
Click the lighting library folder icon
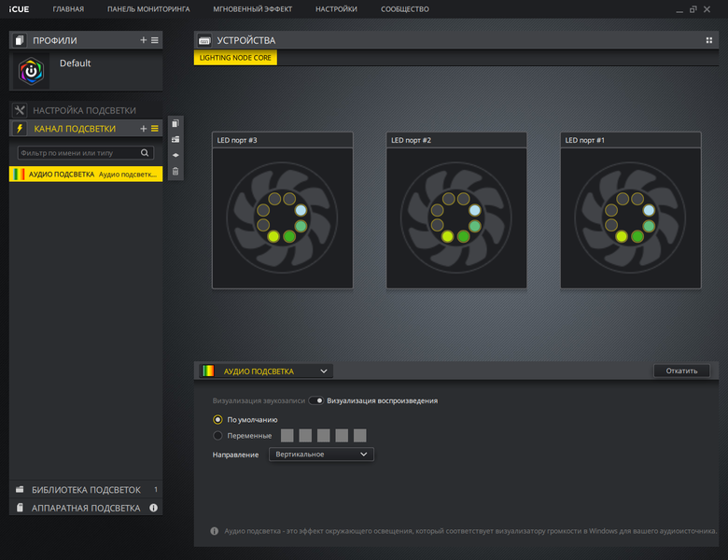(20, 489)
